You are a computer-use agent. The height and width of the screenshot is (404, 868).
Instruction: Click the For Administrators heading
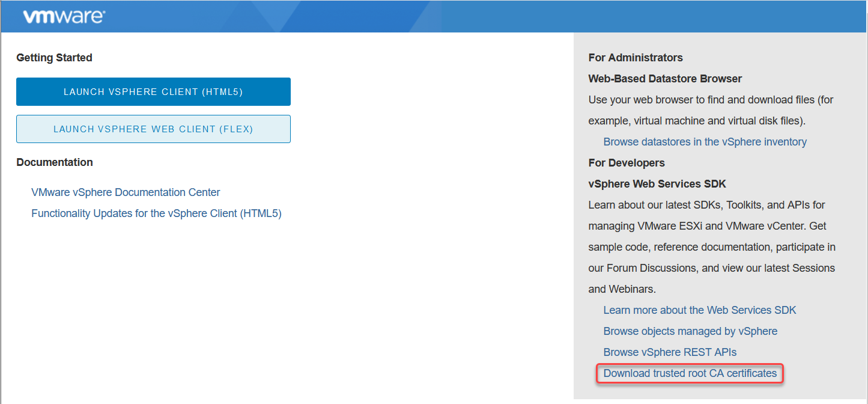point(636,58)
